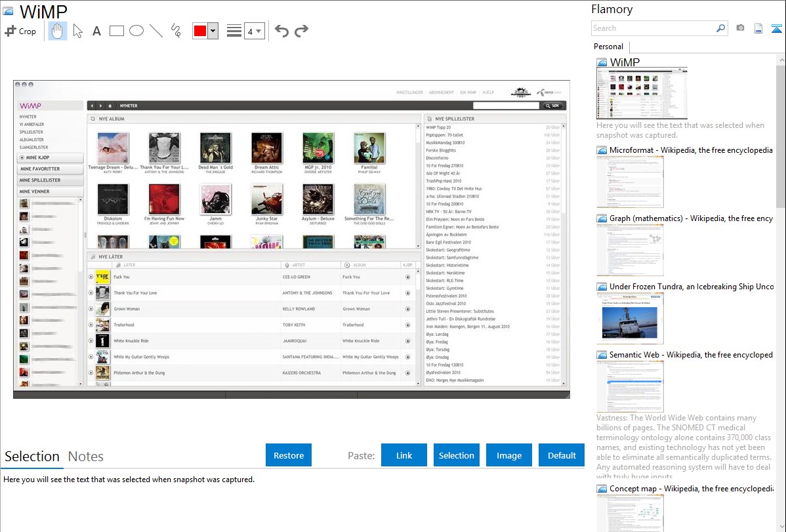
Task: Pick the Ellipse shape tool
Action: (x=136, y=31)
